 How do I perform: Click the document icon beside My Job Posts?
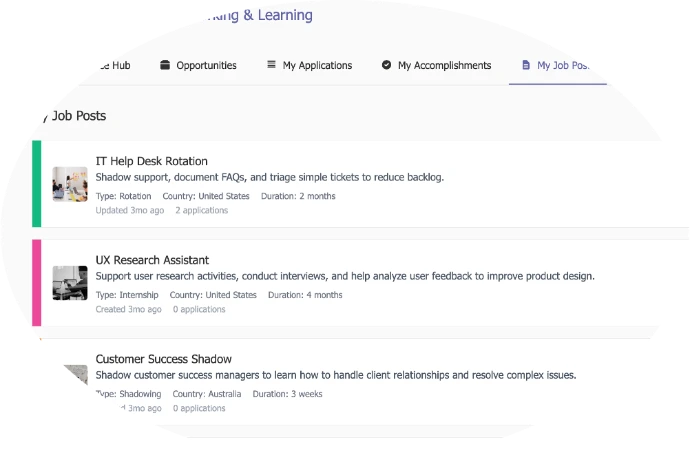pos(526,66)
